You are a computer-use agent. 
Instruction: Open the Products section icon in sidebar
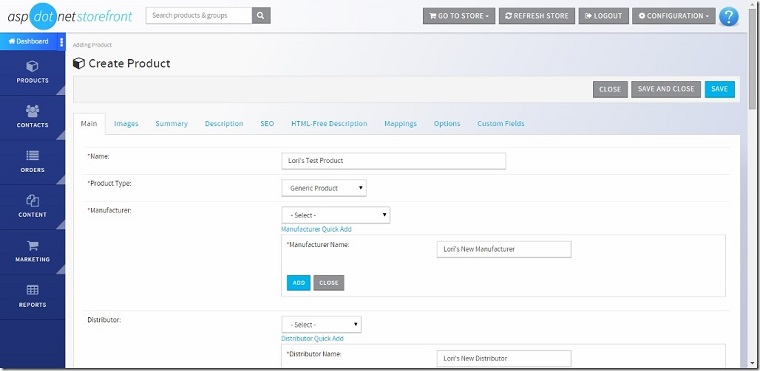click(x=32, y=66)
